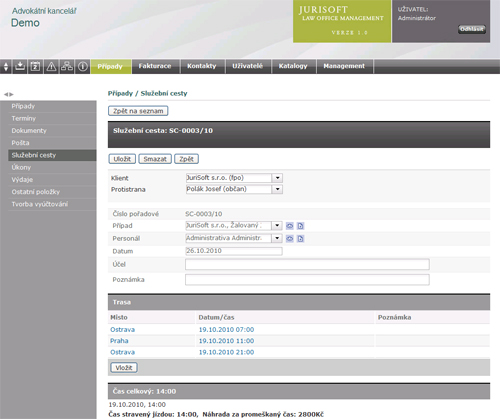Open the first Ostrava route link
The image size is (500, 419).
coord(123,330)
